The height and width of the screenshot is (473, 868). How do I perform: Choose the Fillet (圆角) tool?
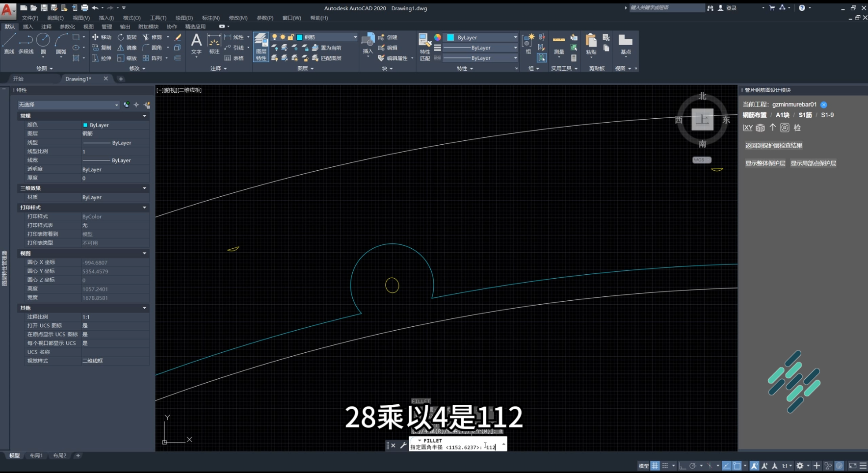pyautogui.click(x=152, y=48)
